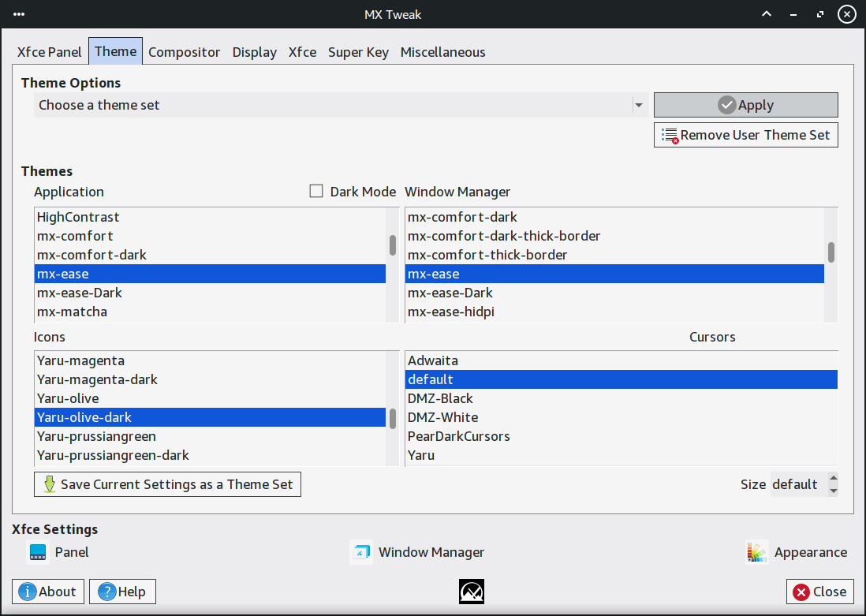Click the MX logo icon
The width and height of the screenshot is (866, 616).
pos(472,592)
